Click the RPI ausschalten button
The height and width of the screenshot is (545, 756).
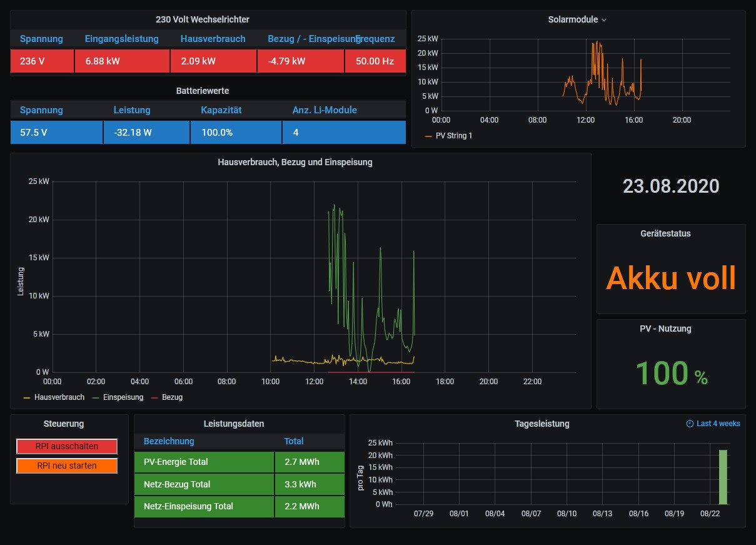(x=67, y=446)
